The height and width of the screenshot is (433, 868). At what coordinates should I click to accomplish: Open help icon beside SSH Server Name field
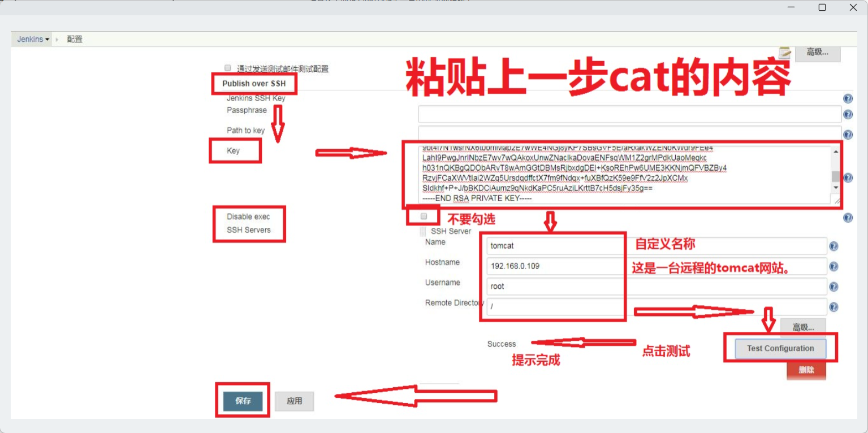(834, 246)
